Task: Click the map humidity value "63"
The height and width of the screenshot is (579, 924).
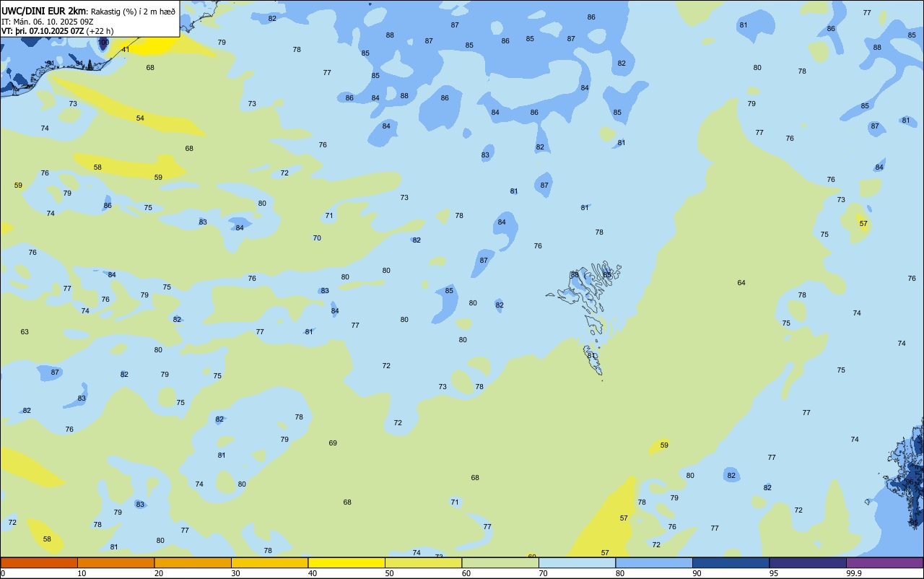Action: (x=25, y=331)
